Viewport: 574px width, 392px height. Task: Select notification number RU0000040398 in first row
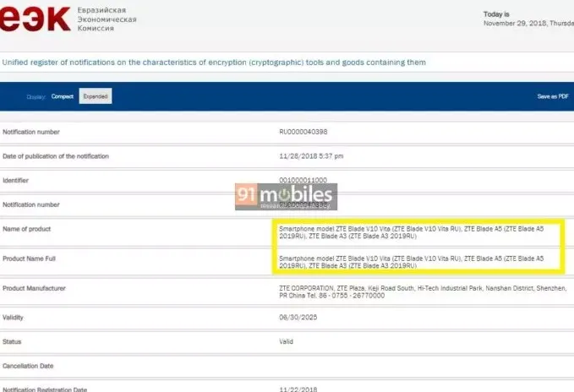[x=303, y=132]
